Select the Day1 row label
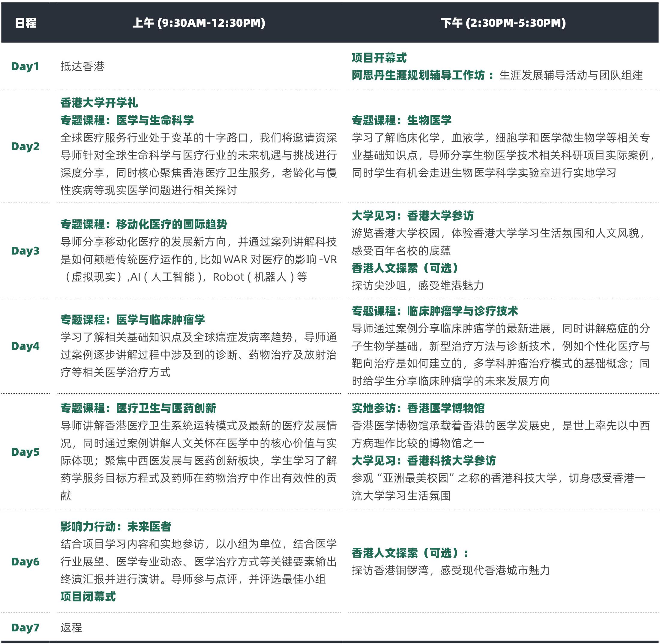The width and height of the screenshot is (660, 644). (x=25, y=66)
